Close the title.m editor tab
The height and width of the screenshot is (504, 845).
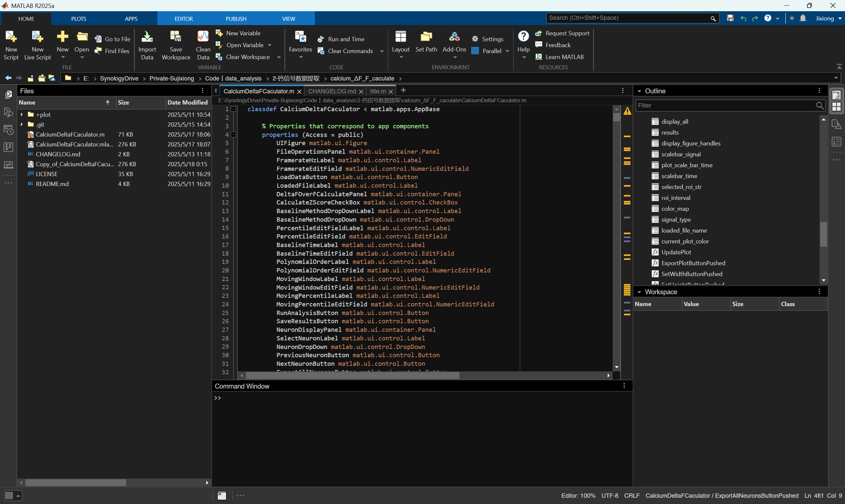(x=391, y=92)
